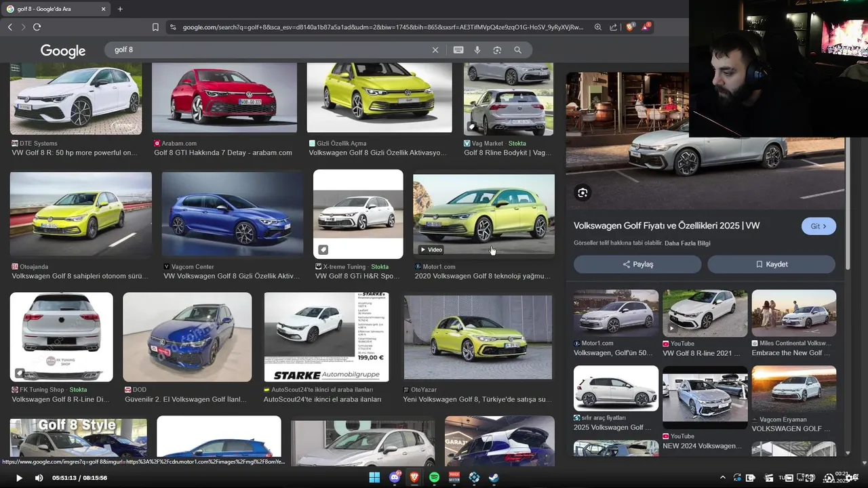Bookmark this page in the address bar
868x488 pixels.
(x=155, y=27)
